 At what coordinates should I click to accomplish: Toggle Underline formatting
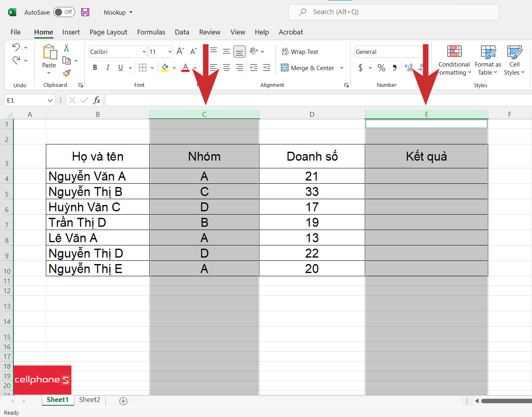121,68
